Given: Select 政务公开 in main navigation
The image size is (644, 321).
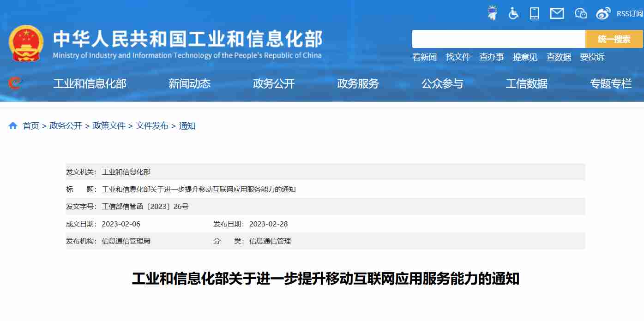Looking at the screenshot, I should tap(273, 84).
